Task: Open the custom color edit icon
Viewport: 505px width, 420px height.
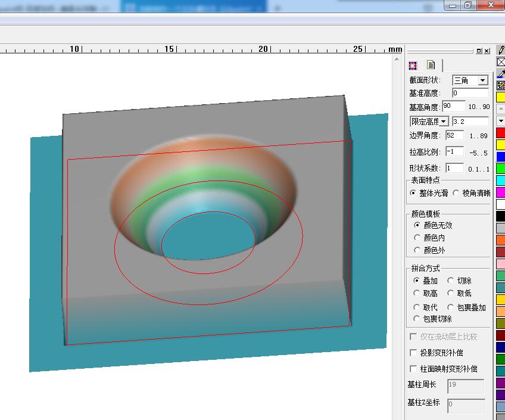Action: [x=501, y=85]
